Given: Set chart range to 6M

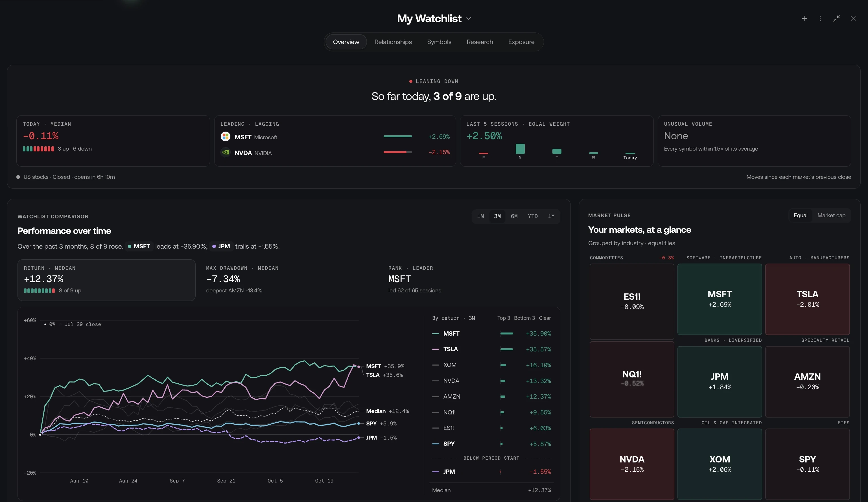Looking at the screenshot, I should pos(514,216).
